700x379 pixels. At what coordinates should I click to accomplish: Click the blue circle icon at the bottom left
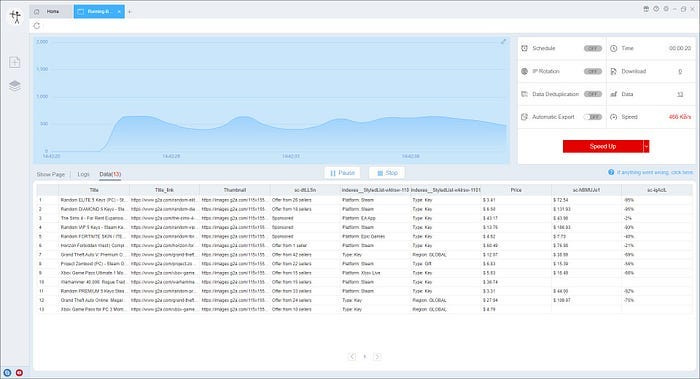click(x=7, y=372)
